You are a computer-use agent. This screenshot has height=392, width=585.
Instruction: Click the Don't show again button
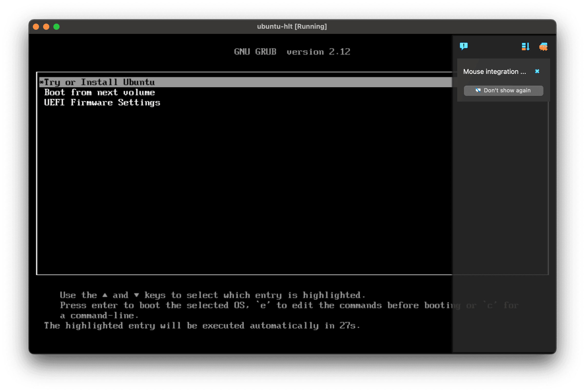point(503,91)
